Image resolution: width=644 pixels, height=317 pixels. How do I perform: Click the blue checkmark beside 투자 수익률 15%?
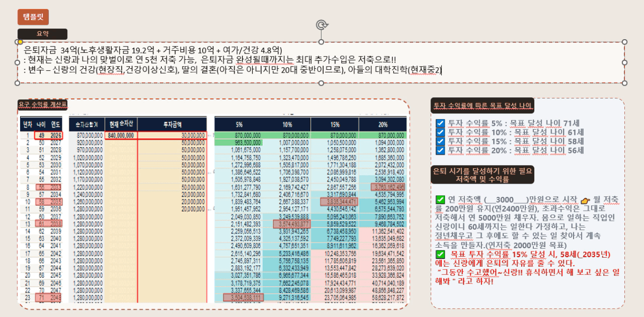(440, 141)
